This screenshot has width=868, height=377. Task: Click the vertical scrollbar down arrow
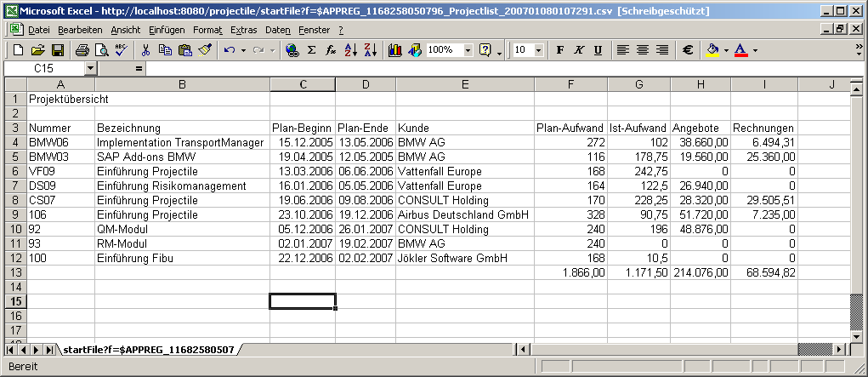coord(856,336)
